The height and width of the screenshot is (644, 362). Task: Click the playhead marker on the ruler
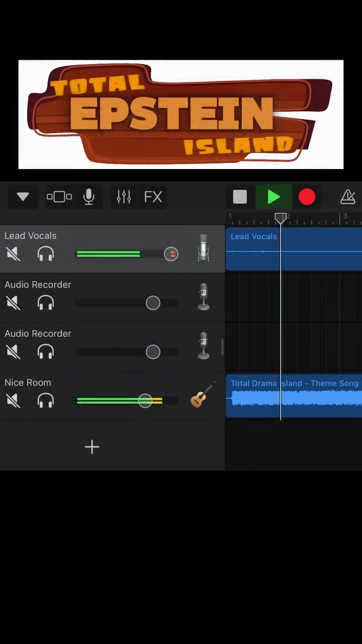point(281,218)
